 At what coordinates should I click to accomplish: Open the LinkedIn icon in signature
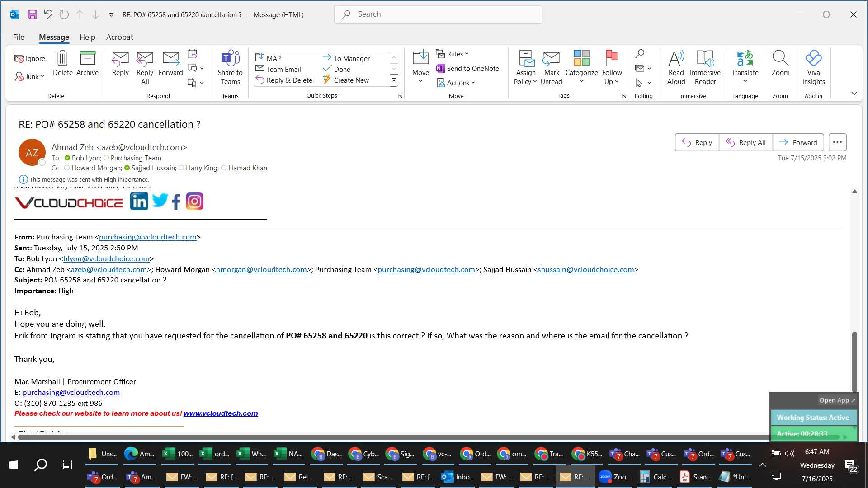click(139, 201)
